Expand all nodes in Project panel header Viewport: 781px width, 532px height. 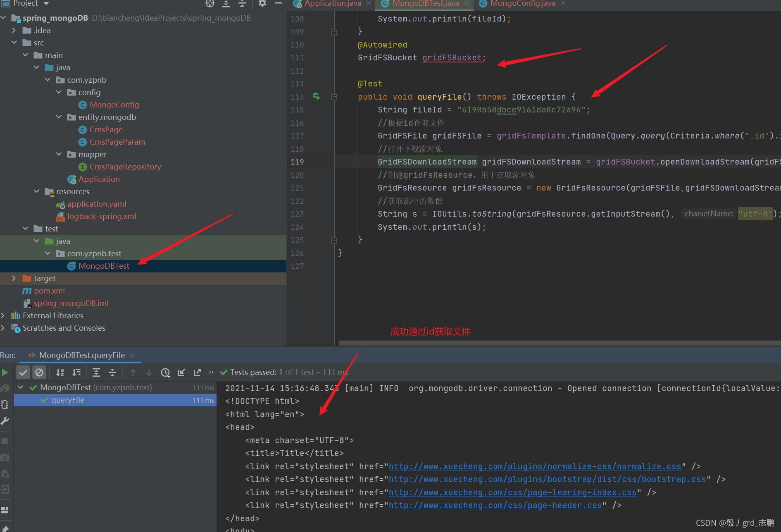tap(226, 4)
